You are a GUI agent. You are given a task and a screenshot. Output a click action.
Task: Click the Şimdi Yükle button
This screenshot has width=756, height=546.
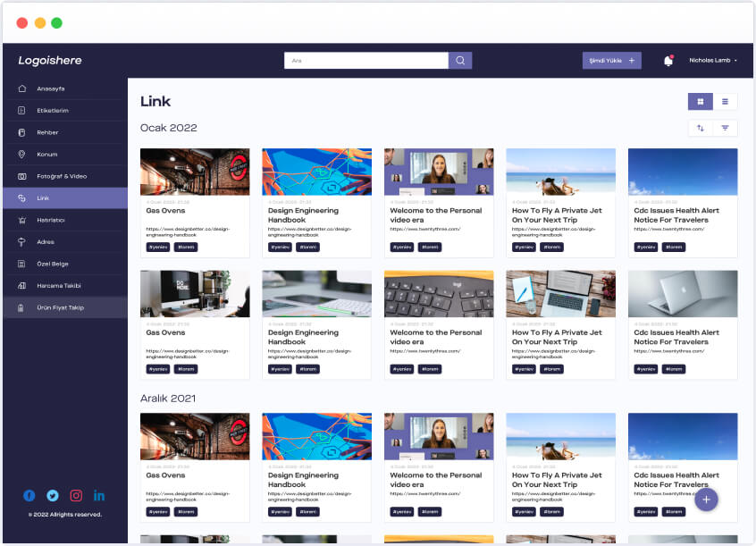click(611, 61)
